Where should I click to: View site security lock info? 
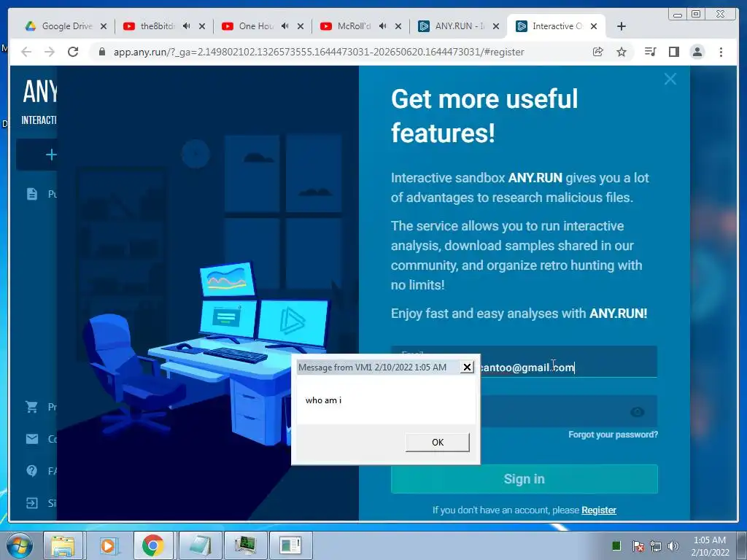coord(102,52)
